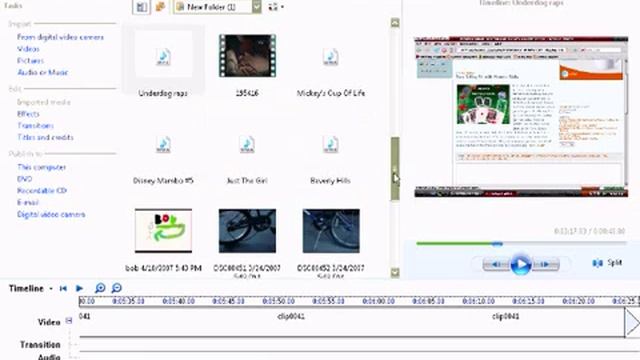Play the timeline from the toolbar

click(79, 289)
